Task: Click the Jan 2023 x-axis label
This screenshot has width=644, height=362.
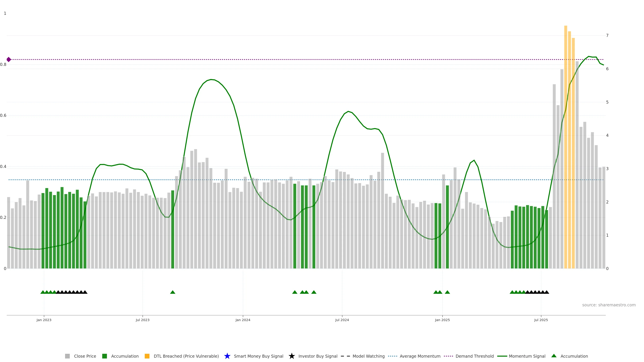Action: (44, 320)
